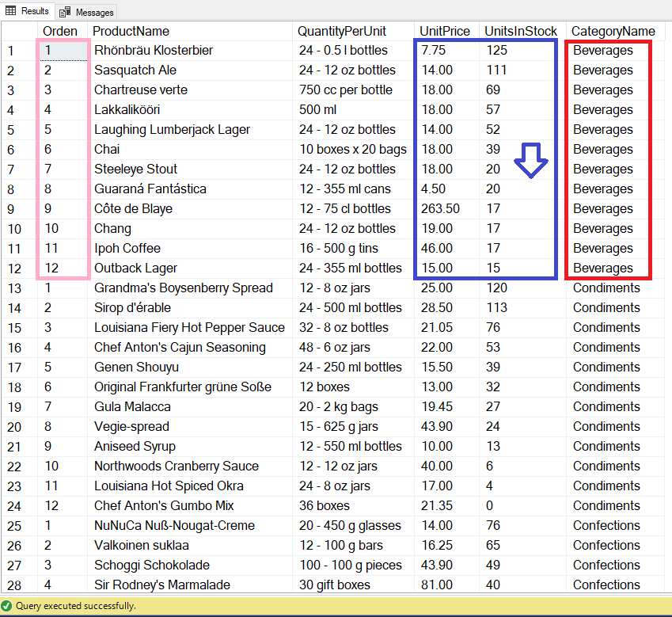The height and width of the screenshot is (617, 672).
Task: Click the 16 - 500 g tins cell
Action: pyautogui.click(x=354, y=248)
